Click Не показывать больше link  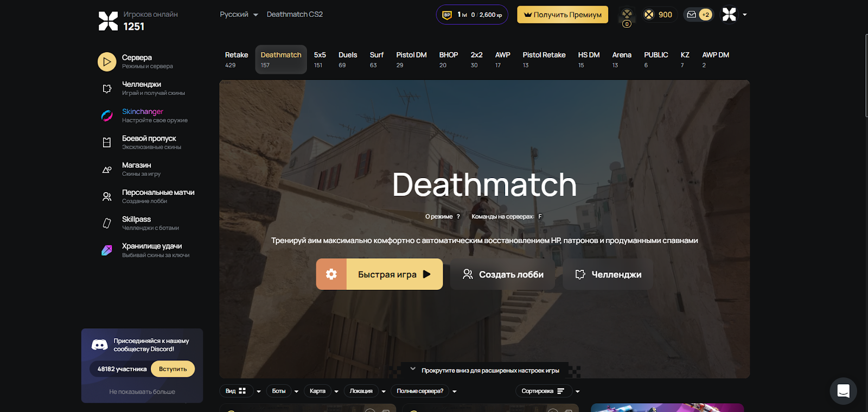[142, 392]
